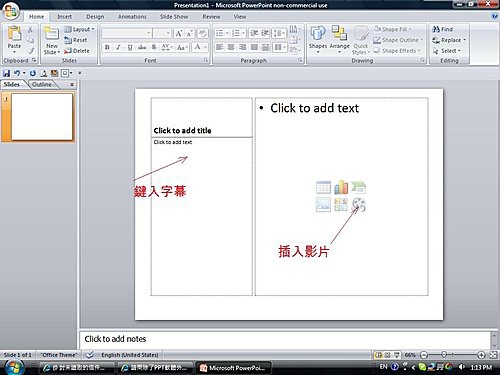Open the Home ribbon tab
The width and height of the screenshot is (500, 375).
[x=36, y=17]
